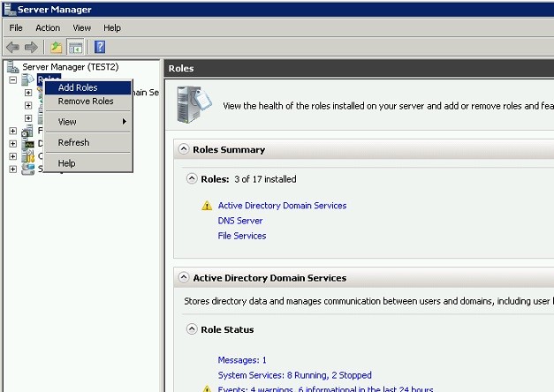Open the View submenu in the context menu
Screen dimensions: 554x392
coord(88,122)
